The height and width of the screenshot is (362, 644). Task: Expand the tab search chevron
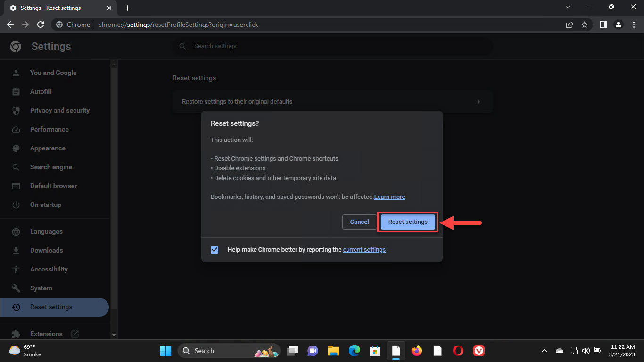568,7
